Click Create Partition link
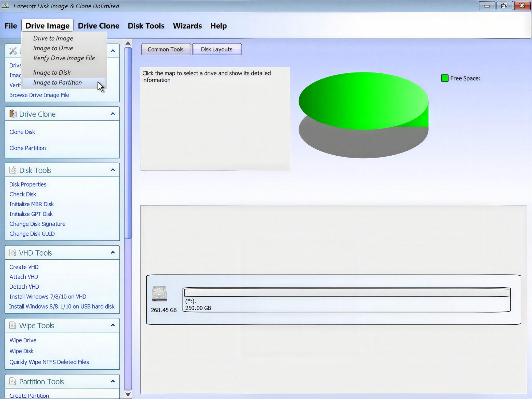This screenshot has height=399, width=532. coord(29,396)
